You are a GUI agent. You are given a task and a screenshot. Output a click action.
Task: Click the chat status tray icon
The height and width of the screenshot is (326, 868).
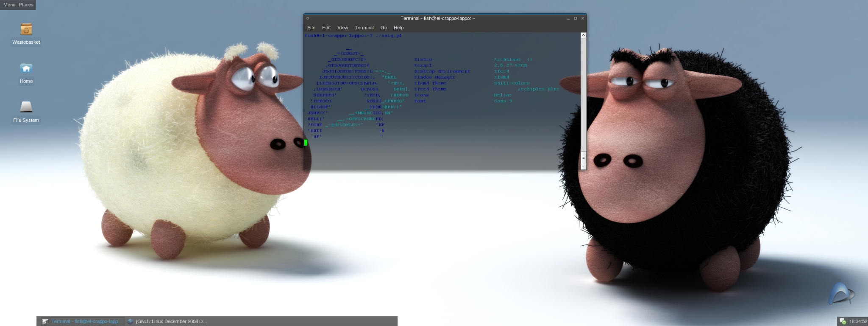[x=843, y=321]
